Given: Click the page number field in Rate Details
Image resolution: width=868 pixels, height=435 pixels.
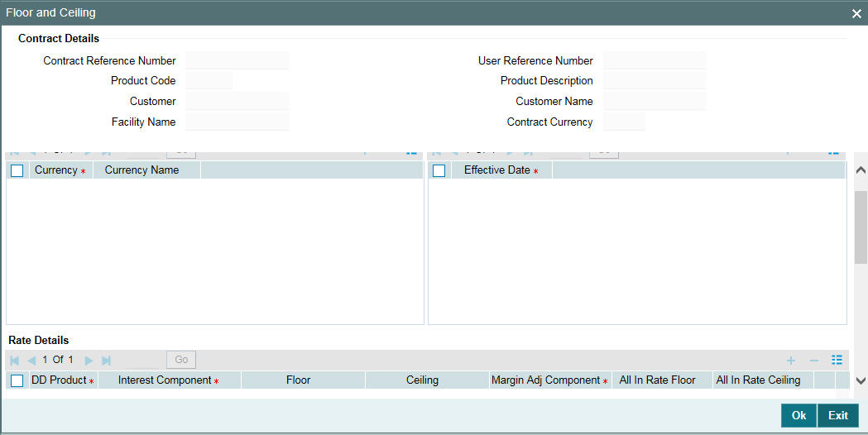Looking at the screenshot, I should (x=142, y=361).
